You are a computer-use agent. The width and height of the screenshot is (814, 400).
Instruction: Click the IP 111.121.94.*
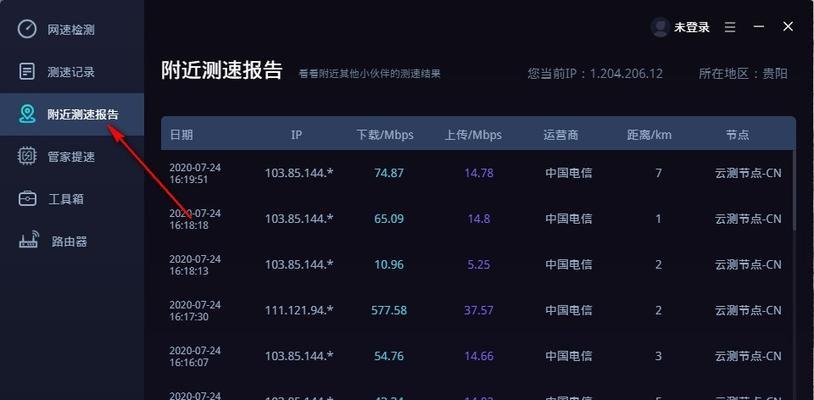299,310
